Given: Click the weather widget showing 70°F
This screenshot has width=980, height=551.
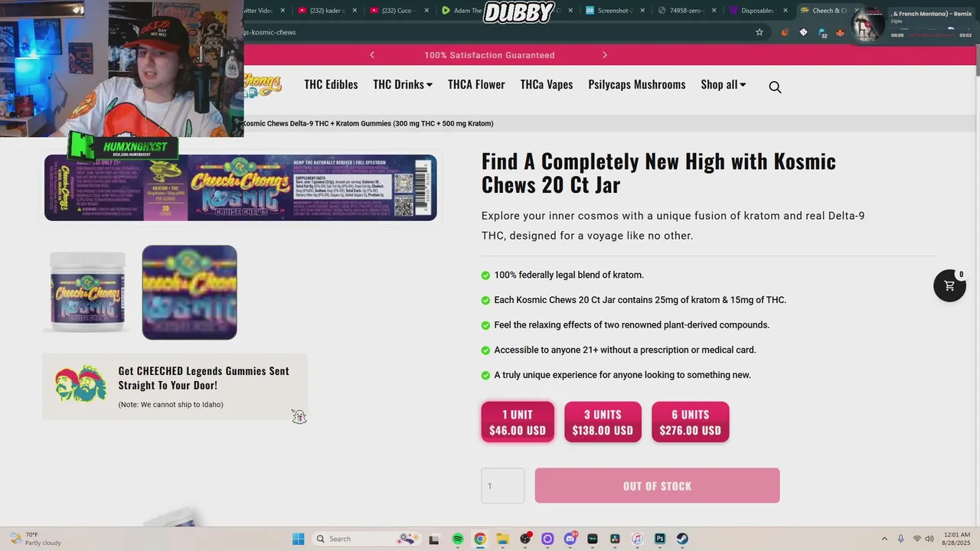Looking at the screenshot, I should click(x=34, y=539).
